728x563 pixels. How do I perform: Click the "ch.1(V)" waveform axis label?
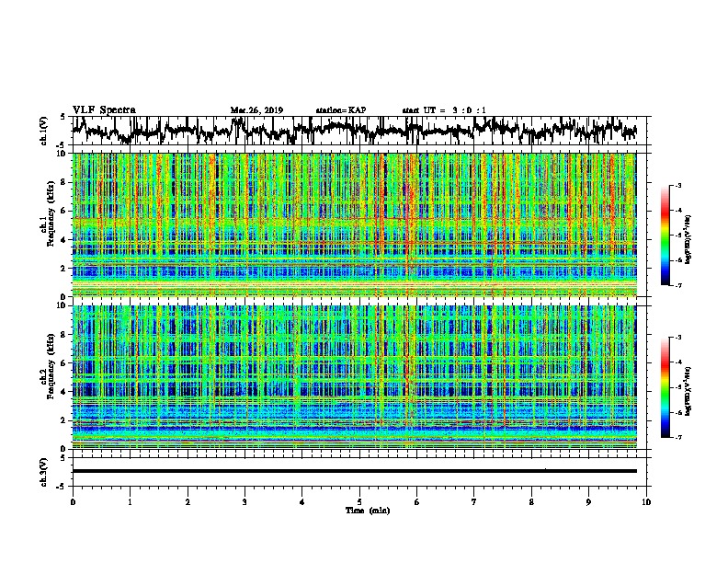pyautogui.click(x=43, y=131)
